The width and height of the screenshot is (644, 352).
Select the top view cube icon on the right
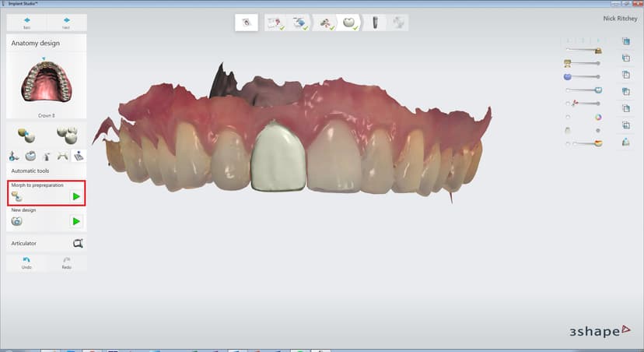pyautogui.click(x=625, y=41)
